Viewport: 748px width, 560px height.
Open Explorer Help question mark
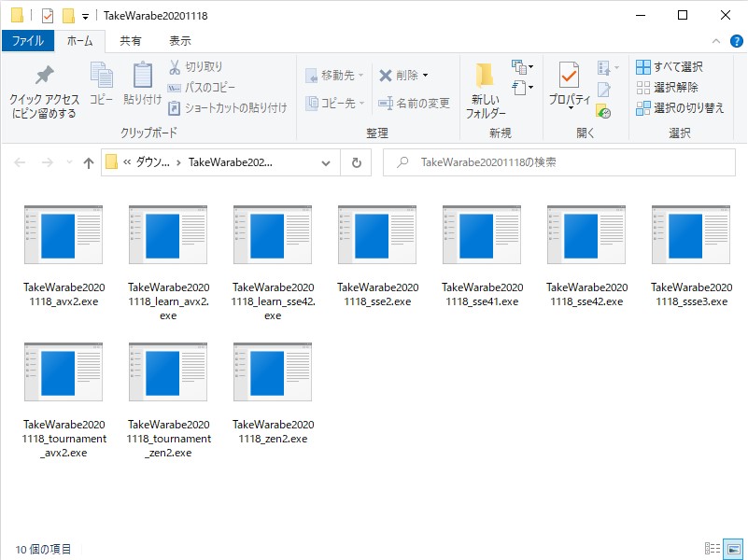736,41
